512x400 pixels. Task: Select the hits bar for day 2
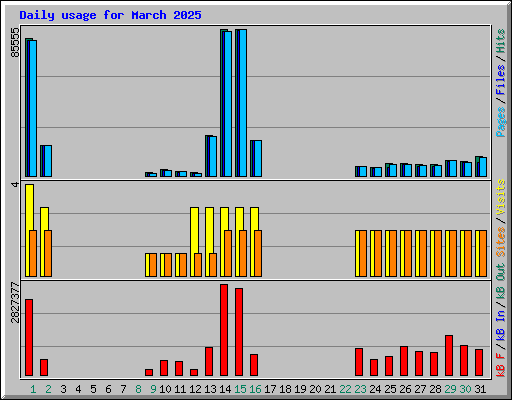42,161
